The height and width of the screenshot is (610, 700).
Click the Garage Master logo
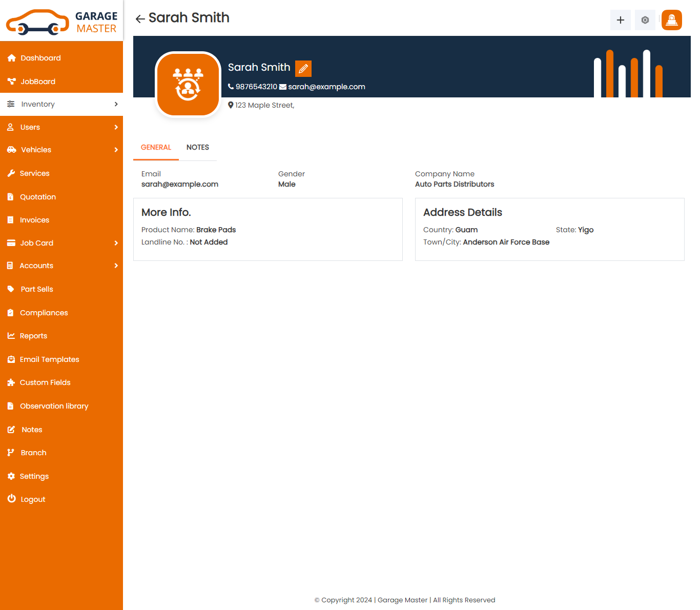point(61,22)
